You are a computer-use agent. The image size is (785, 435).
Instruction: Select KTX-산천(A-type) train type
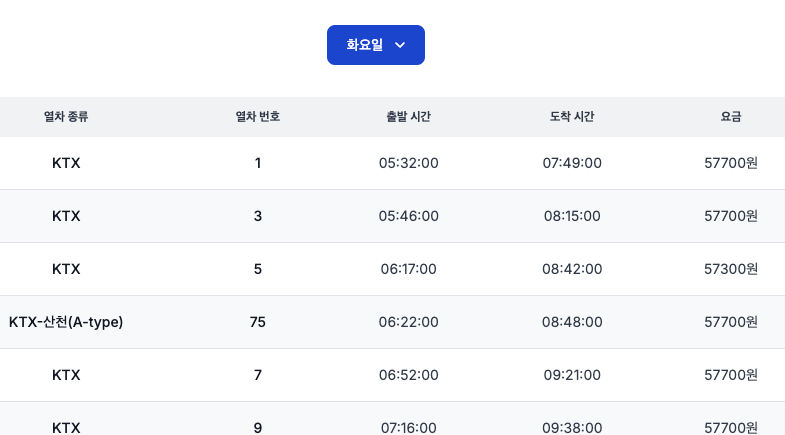[x=66, y=322]
